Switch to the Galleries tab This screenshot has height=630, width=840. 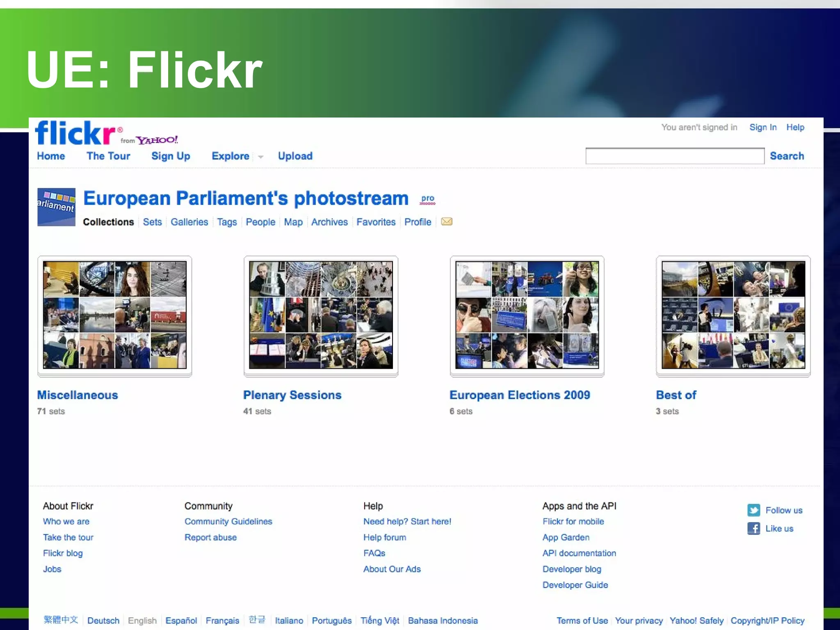click(x=189, y=222)
